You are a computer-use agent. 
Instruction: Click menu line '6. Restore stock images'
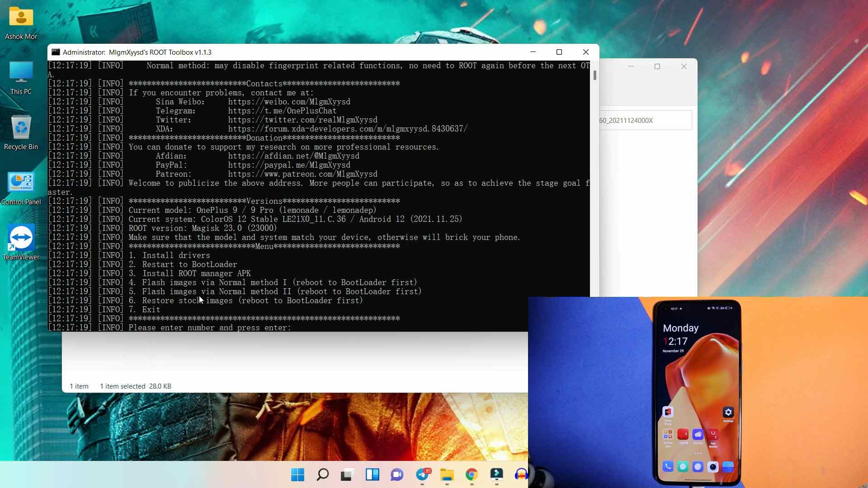(246, 300)
